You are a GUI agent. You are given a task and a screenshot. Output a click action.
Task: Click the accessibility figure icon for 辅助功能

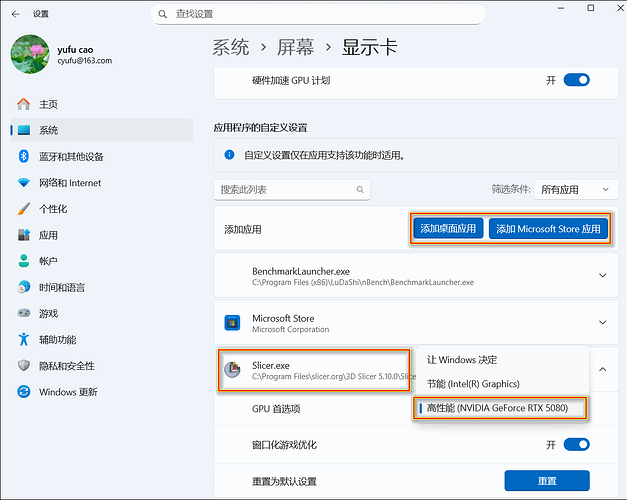pos(24,339)
